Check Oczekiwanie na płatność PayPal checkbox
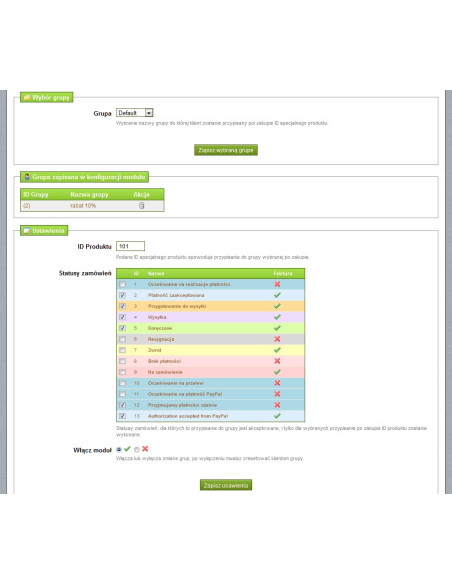The width and height of the screenshot is (452, 584). pos(122,394)
